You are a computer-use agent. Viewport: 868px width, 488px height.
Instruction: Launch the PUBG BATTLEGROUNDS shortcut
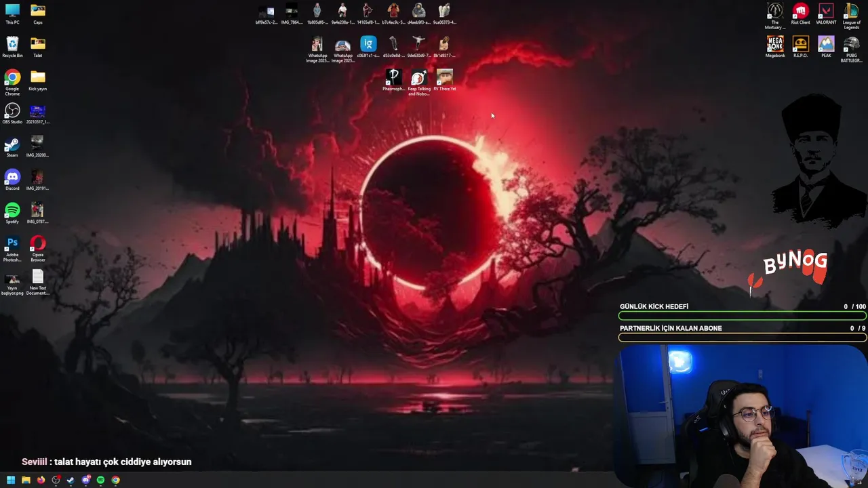click(852, 49)
